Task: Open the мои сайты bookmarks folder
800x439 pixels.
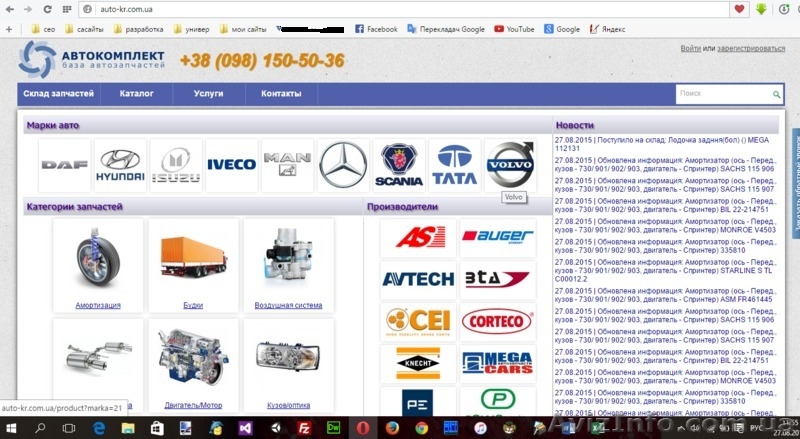Action: (243, 29)
